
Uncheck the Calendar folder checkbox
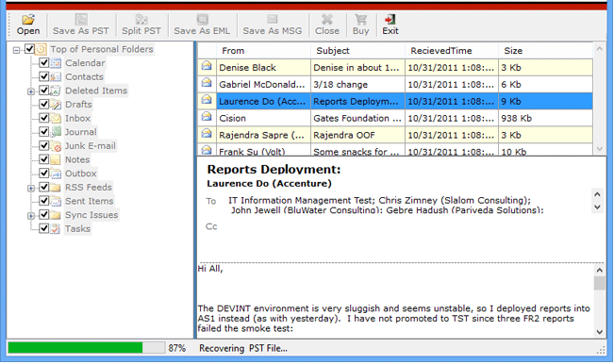click(x=43, y=62)
